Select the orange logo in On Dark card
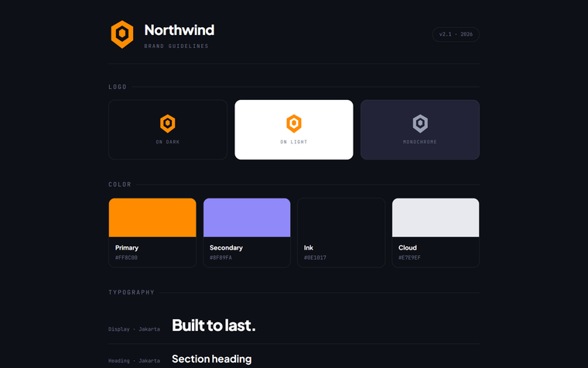Image resolution: width=588 pixels, height=368 pixels. 168,123
